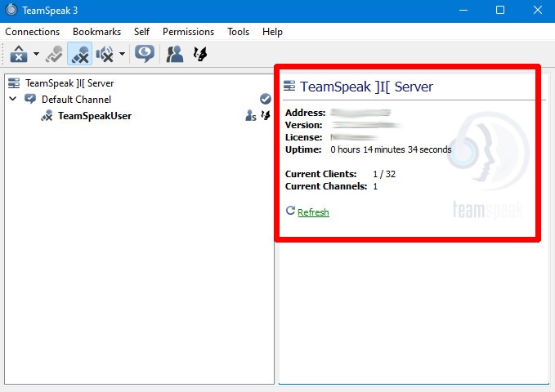Maximize the TeamSpeak 3 window
Screen dimensions: 555x392
click(x=500, y=11)
